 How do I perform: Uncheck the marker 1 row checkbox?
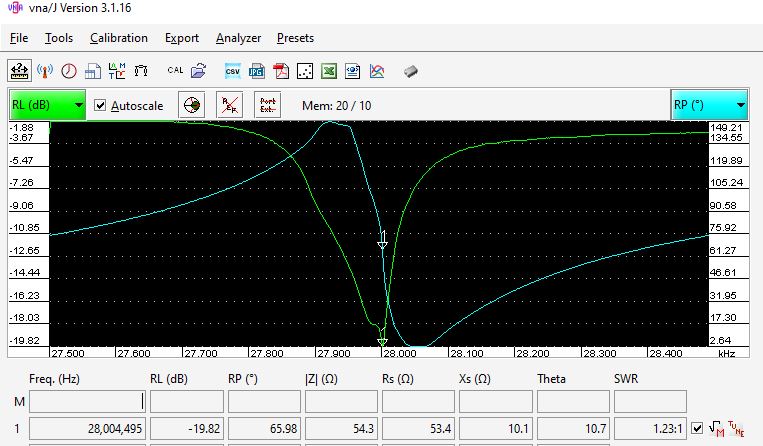(x=698, y=428)
